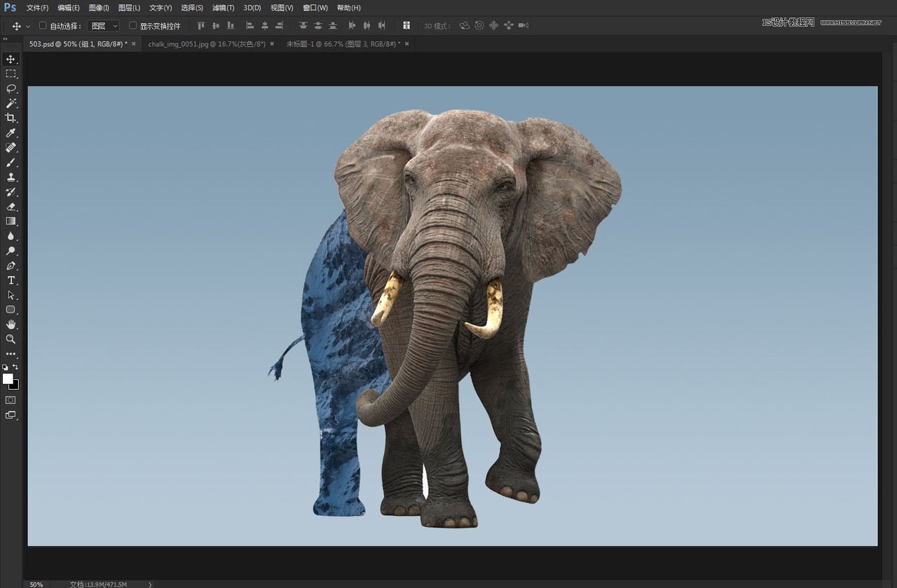Expand the Move tool preset picker arrow
897x588 pixels.
pyautogui.click(x=28, y=26)
